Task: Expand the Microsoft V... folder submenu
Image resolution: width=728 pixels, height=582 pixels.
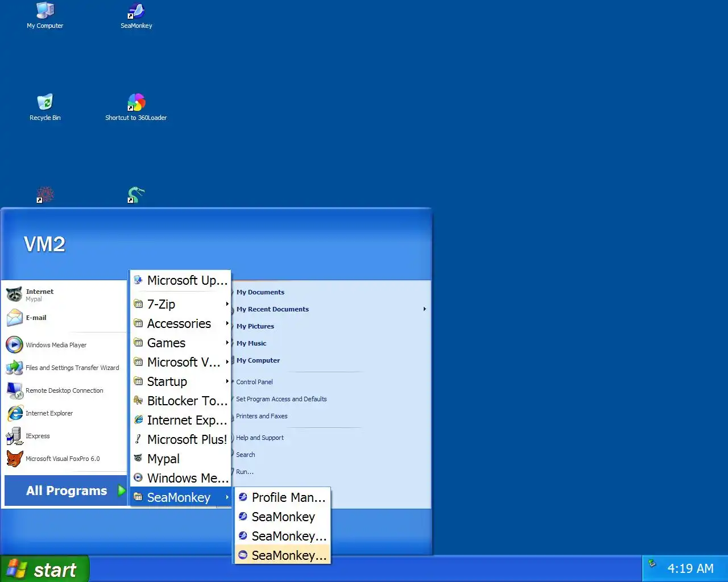Action: [x=180, y=362]
